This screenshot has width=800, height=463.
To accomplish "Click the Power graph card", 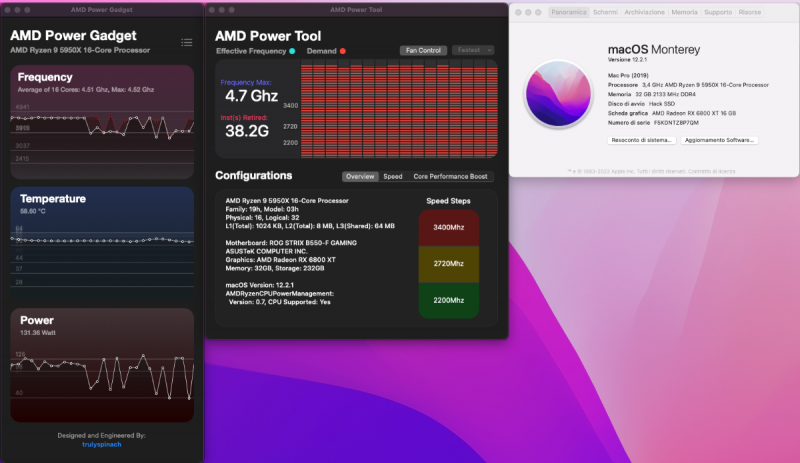I will (102, 364).
